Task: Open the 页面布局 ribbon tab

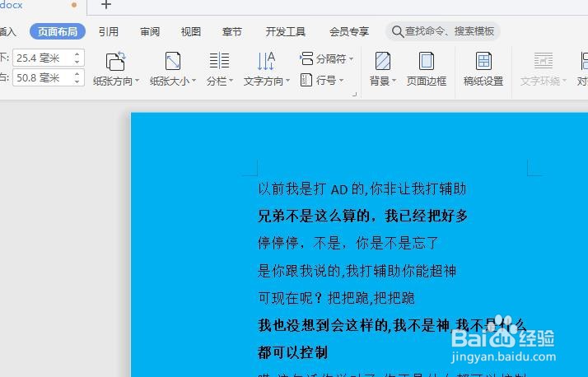Action: [x=58, y=31]
